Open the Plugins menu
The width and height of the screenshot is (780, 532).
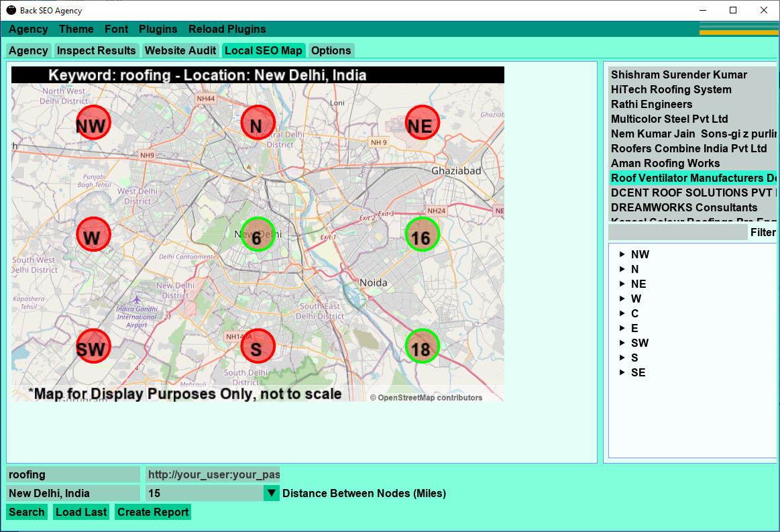click(x=158, y=29)
